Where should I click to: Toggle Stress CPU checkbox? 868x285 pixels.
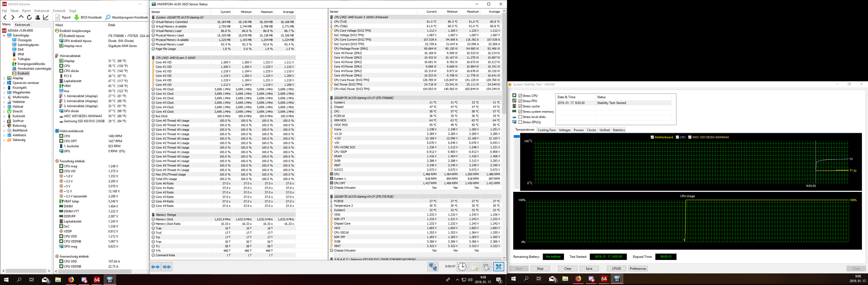click(520, 95)
